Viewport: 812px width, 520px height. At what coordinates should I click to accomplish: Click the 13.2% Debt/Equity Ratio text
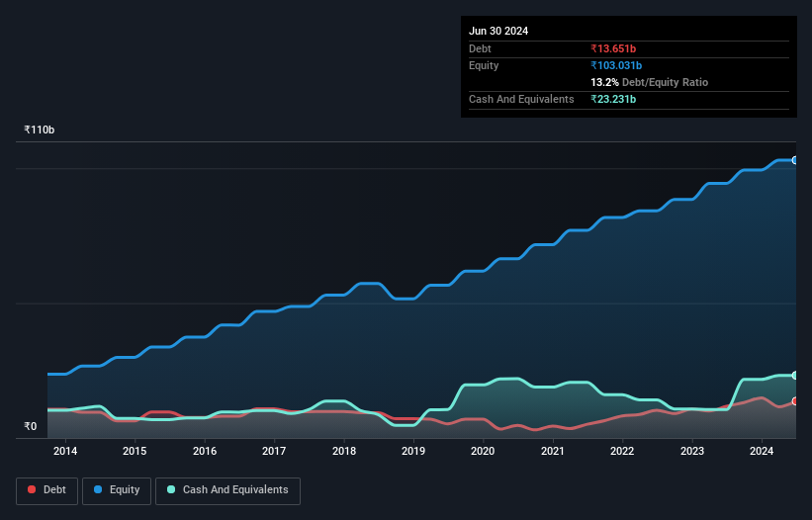pos(650,82)
